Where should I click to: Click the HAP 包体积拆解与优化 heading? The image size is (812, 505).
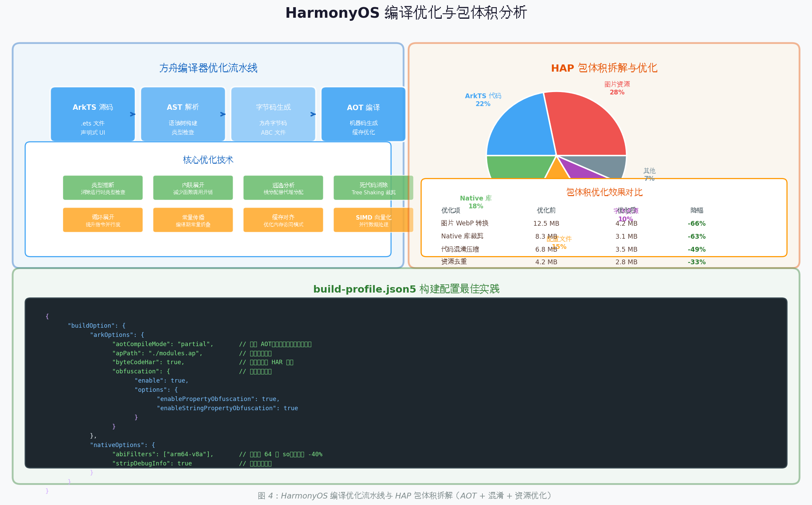pos(604,68)
